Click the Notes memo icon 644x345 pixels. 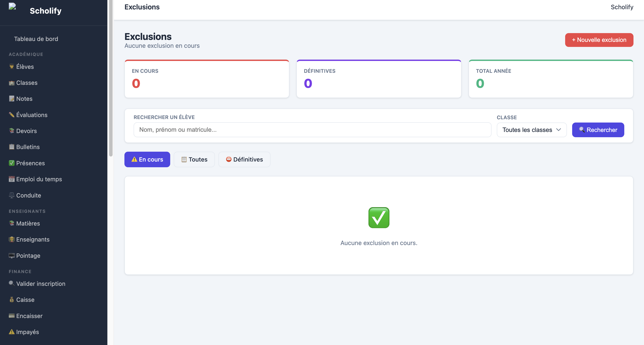click(11, 99)
